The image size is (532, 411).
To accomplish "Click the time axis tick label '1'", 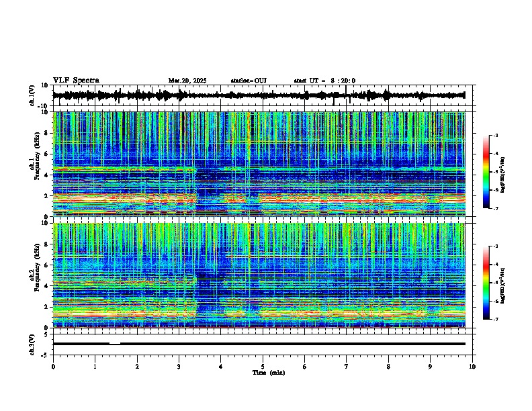I will (x=95, y=367).
